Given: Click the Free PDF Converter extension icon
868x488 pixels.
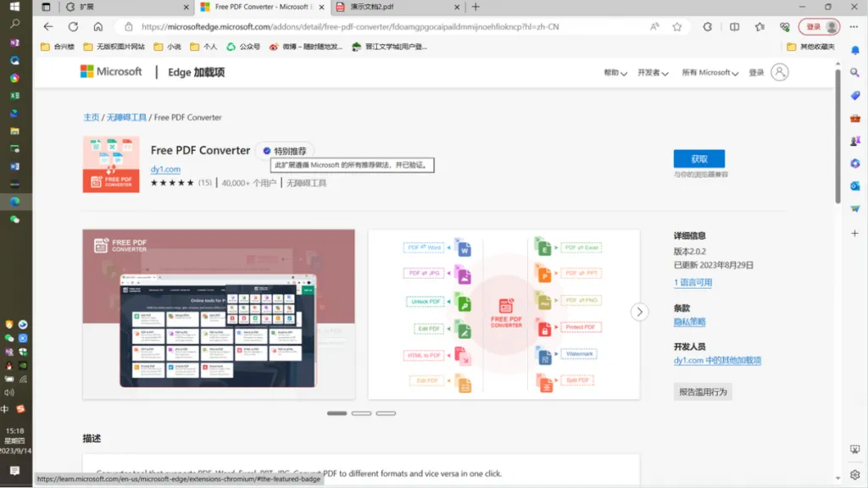Looking at the screenshot, I should pyautogui.click(x=111, y=164).
